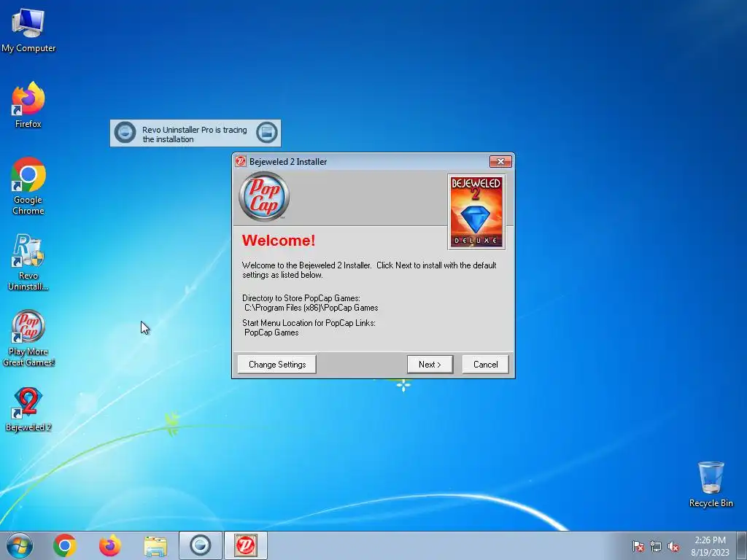Click the 'Start Menu Location for PopCap Links' label
Screen dimensions: 747x560
click(309, 323)
